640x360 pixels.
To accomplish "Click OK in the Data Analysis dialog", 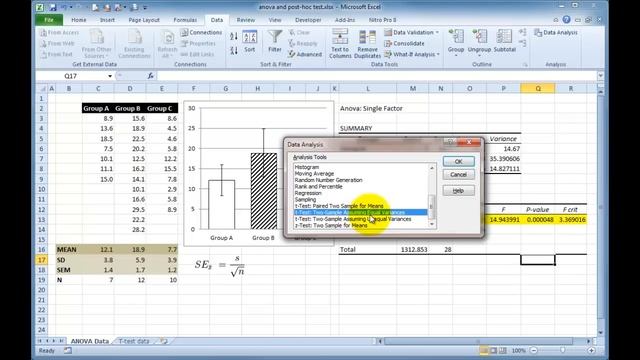I will click(458, 162).
